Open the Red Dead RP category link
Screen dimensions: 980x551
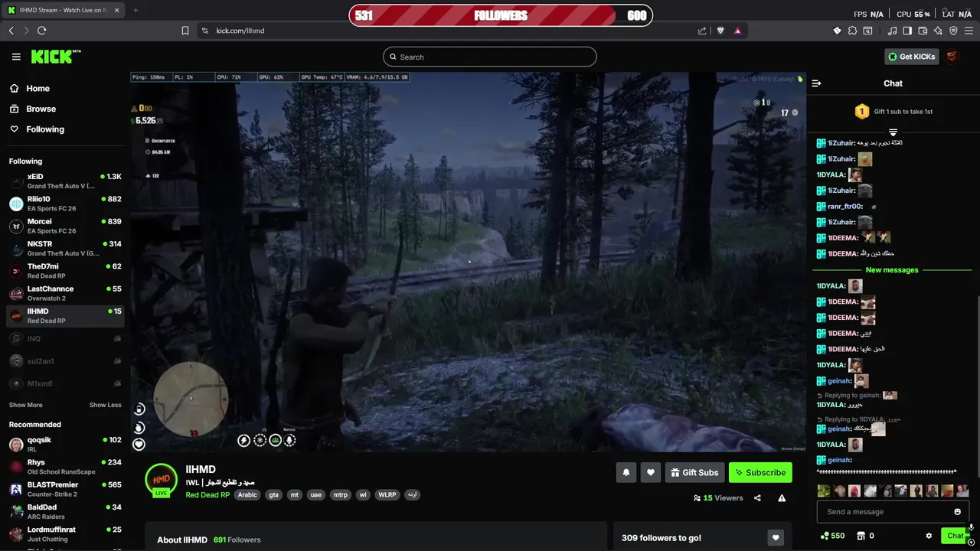pos(207,495)
